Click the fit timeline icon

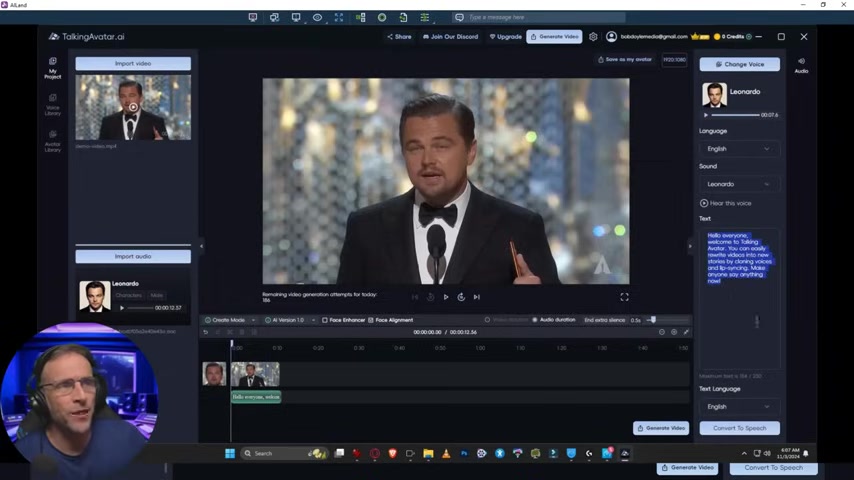[686, 332]
